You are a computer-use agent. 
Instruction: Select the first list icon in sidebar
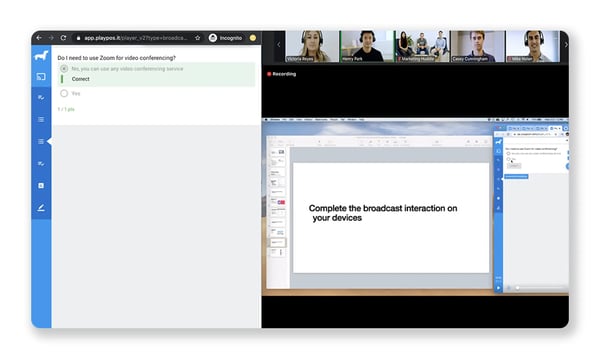point(41,119)
